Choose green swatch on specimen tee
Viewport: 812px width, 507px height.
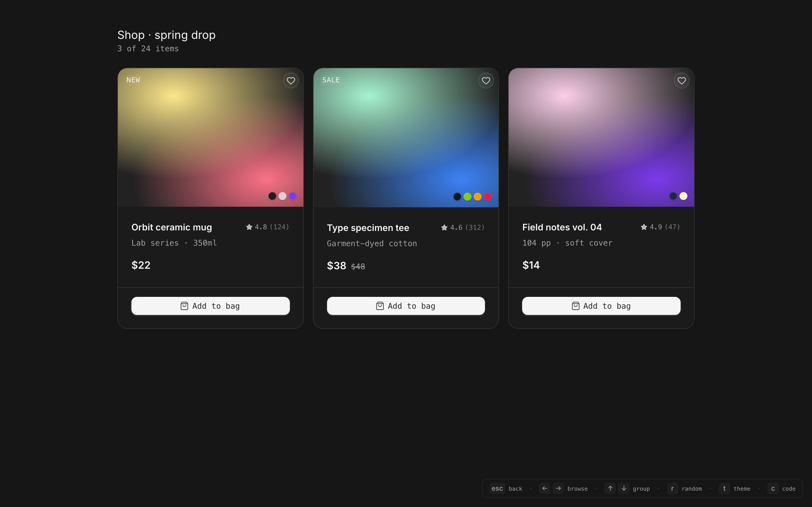467,197
